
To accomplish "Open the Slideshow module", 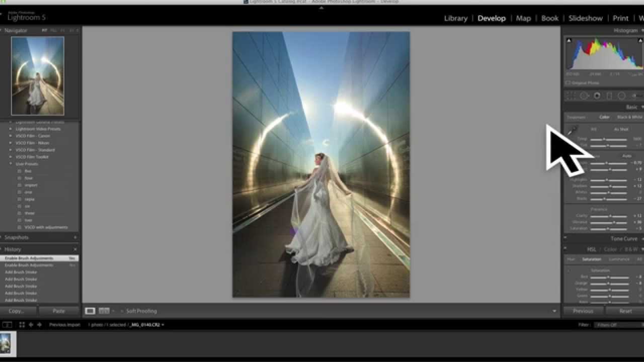I will point(585,18).
